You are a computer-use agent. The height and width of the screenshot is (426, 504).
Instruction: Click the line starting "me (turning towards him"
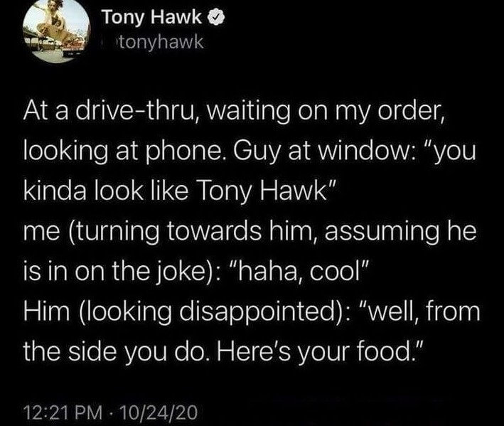pos(250,232)
